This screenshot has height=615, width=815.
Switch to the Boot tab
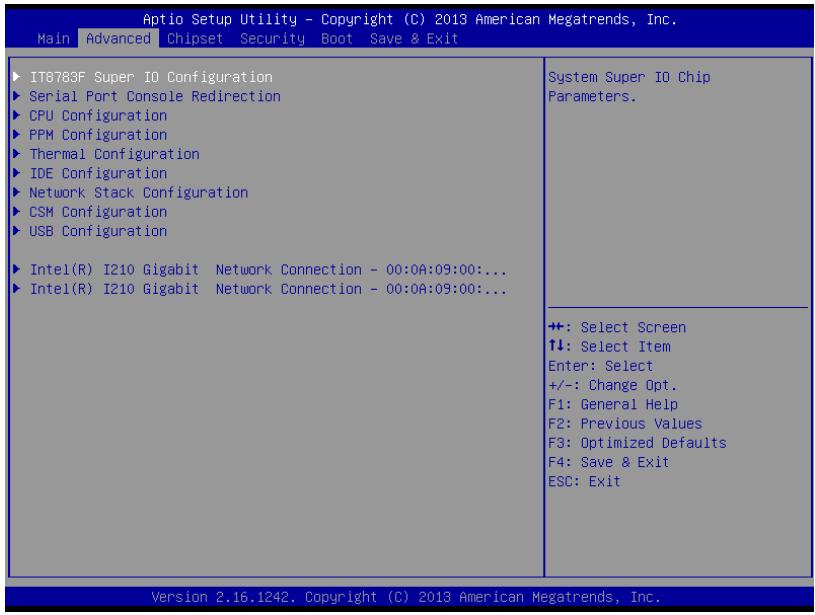tap(337, 38)
